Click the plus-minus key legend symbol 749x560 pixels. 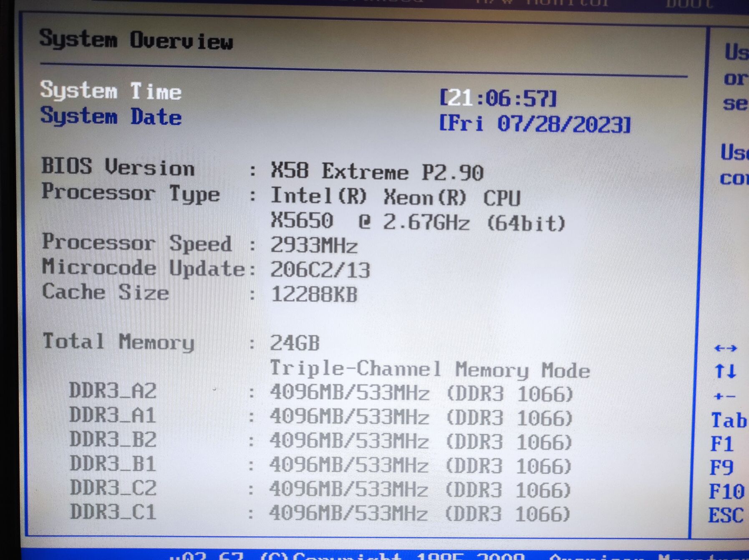coord(724,396)
